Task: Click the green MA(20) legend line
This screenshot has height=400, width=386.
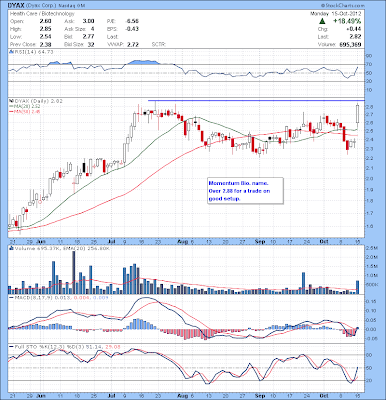Action: point(11,106)
